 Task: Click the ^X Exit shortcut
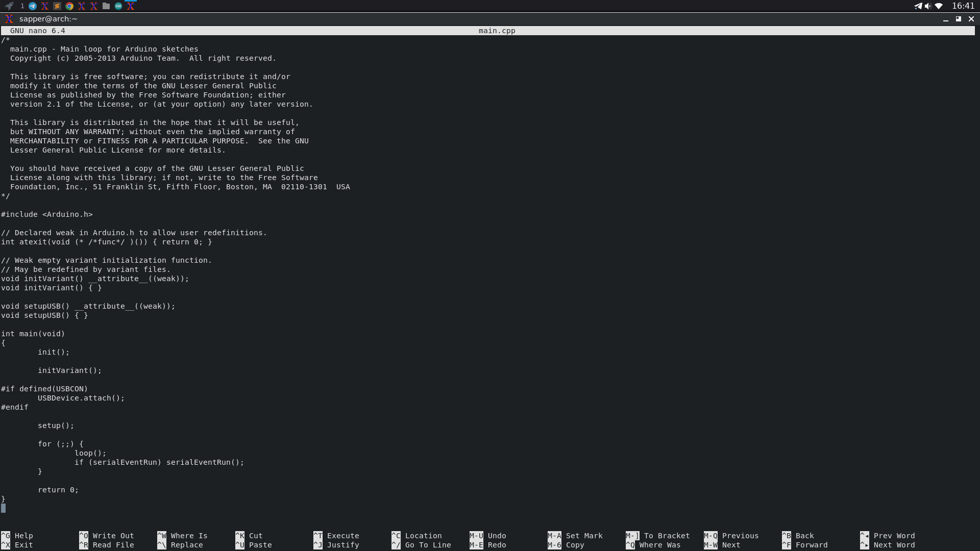pos(17,545)
